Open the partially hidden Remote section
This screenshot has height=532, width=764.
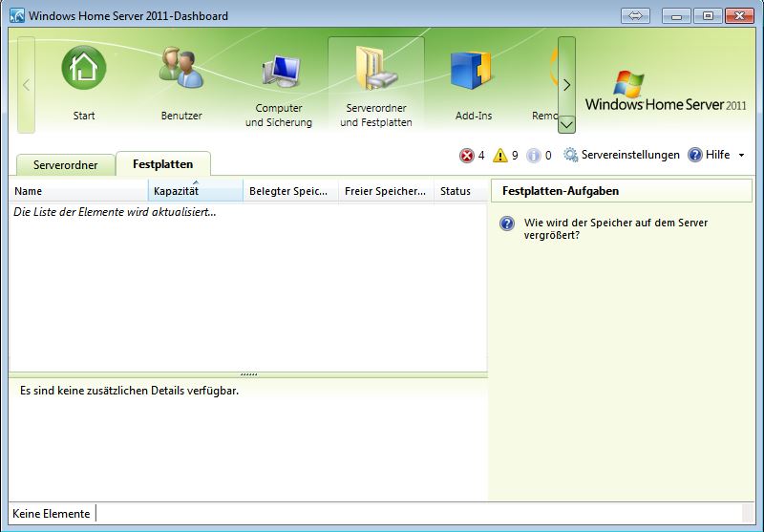pyautogui.click(x=544, y=84)
